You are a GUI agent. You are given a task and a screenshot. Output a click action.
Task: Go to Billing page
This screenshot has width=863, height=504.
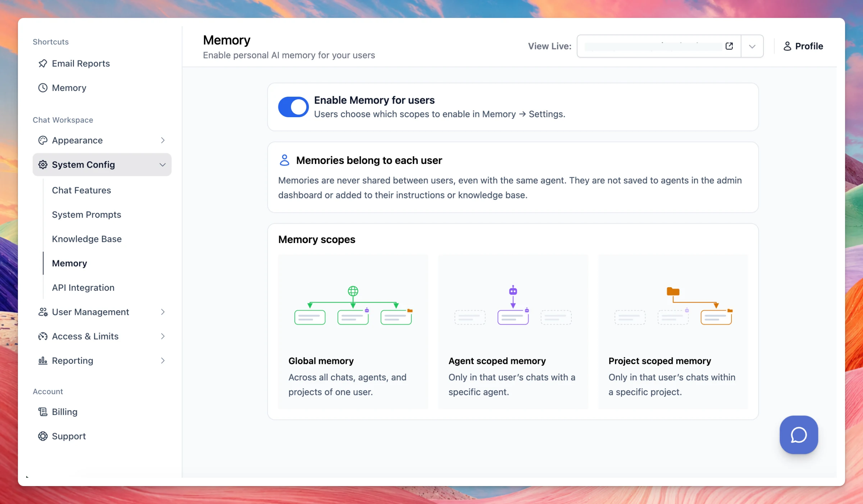point(65,412)
